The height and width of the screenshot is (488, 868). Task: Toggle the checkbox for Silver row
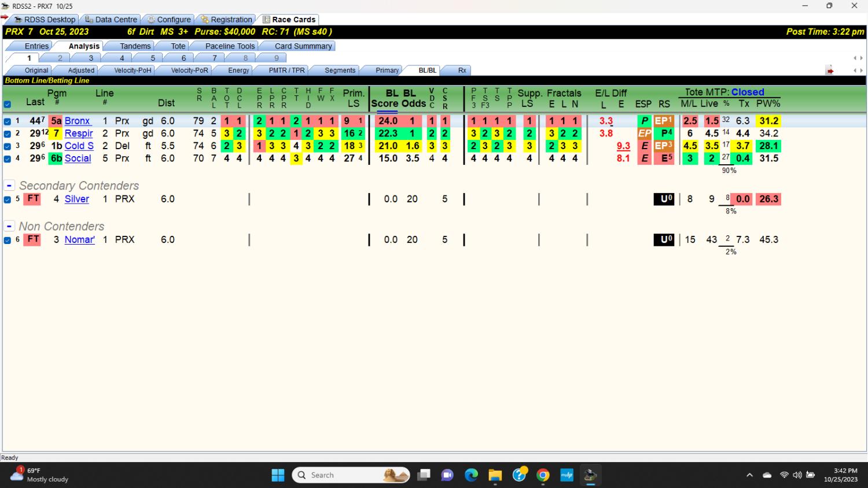8,199
